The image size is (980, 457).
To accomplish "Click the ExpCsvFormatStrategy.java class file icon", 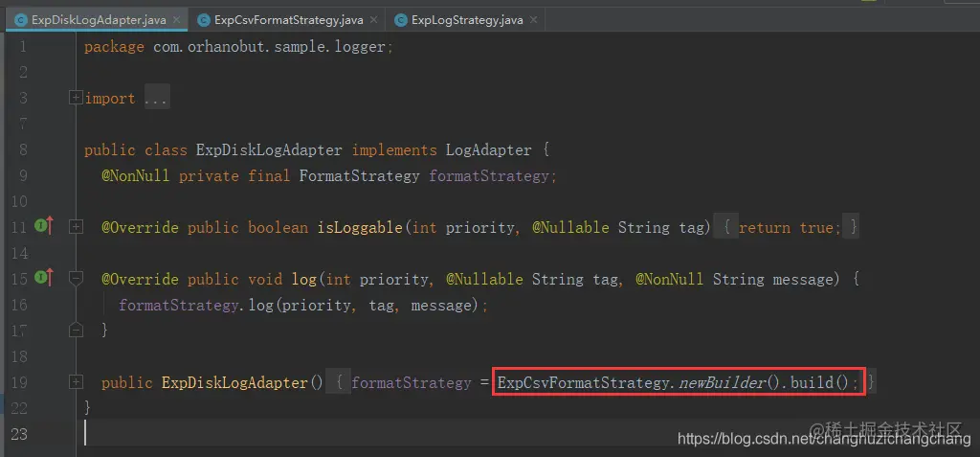I will coord(204,20).
